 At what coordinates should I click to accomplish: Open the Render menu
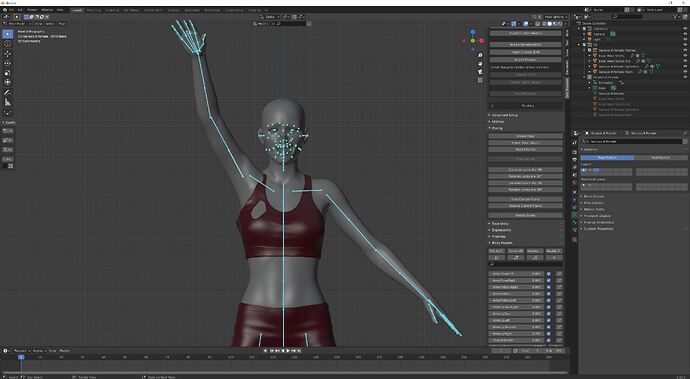coord(33,10)
